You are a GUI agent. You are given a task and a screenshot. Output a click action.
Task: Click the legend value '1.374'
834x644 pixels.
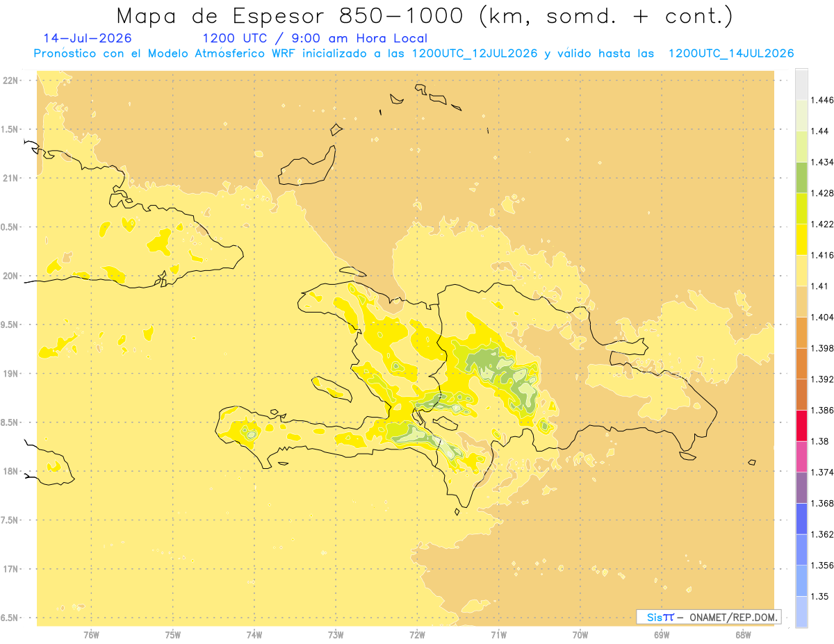[822, 472]
